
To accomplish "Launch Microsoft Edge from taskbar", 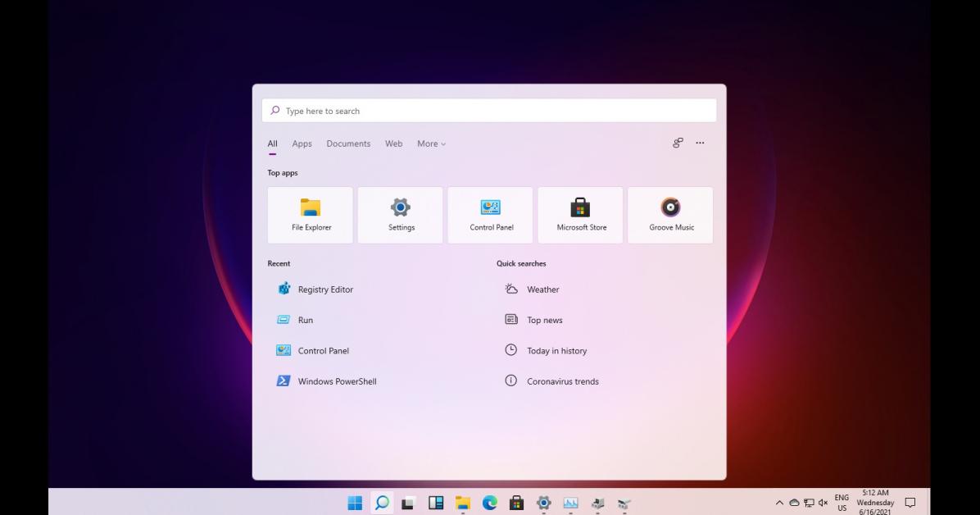I will [489, 503].
